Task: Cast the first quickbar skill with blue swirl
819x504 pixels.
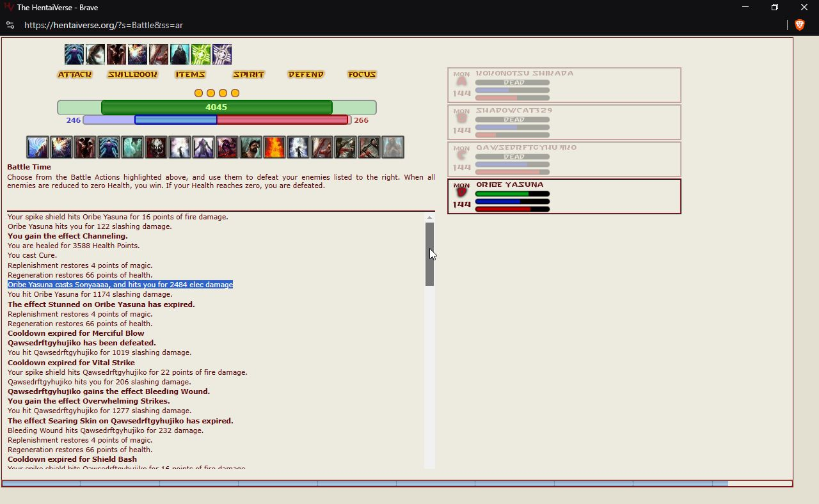Action: tap(38, 147)
